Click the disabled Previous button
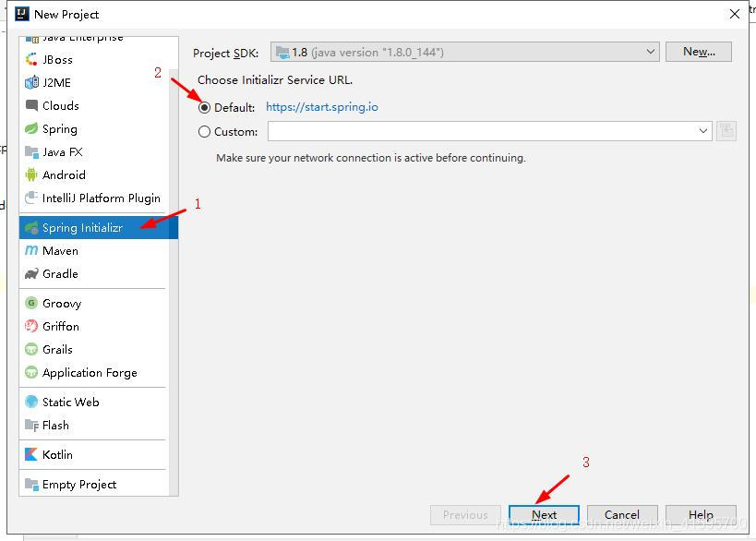This screenshot has width=756, height=541. click(465, 514)
